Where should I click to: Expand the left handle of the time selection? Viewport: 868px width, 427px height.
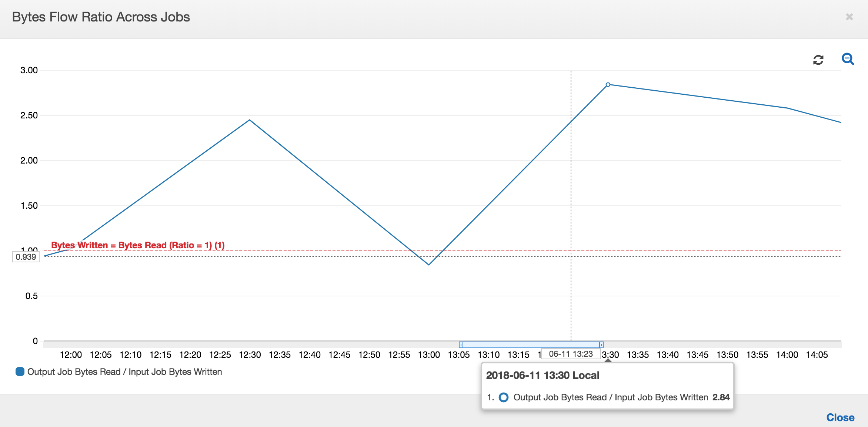(461, 345)
